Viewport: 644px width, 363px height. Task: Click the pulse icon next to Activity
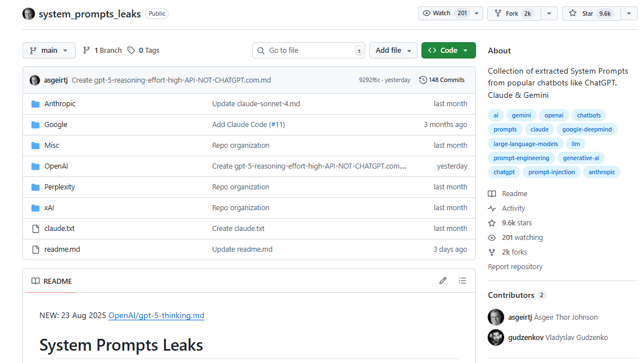[x=492, y=208]
